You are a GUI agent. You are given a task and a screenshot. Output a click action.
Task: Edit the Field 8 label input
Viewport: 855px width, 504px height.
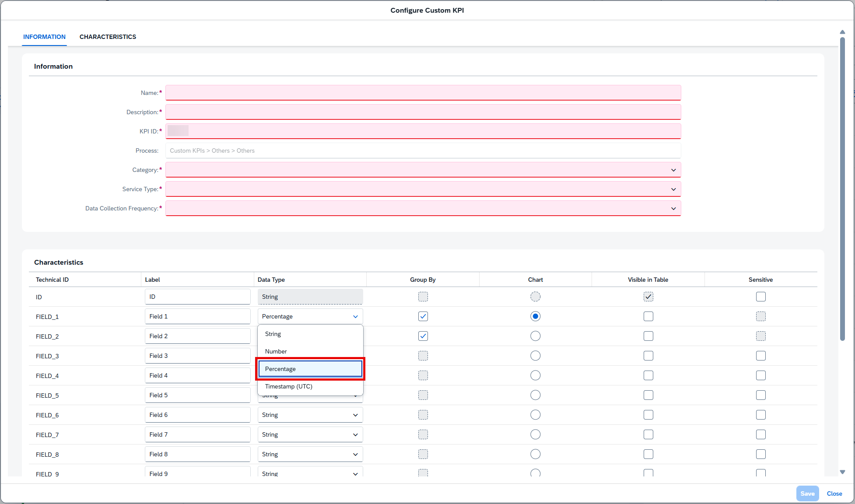click(x=198, y=454)
